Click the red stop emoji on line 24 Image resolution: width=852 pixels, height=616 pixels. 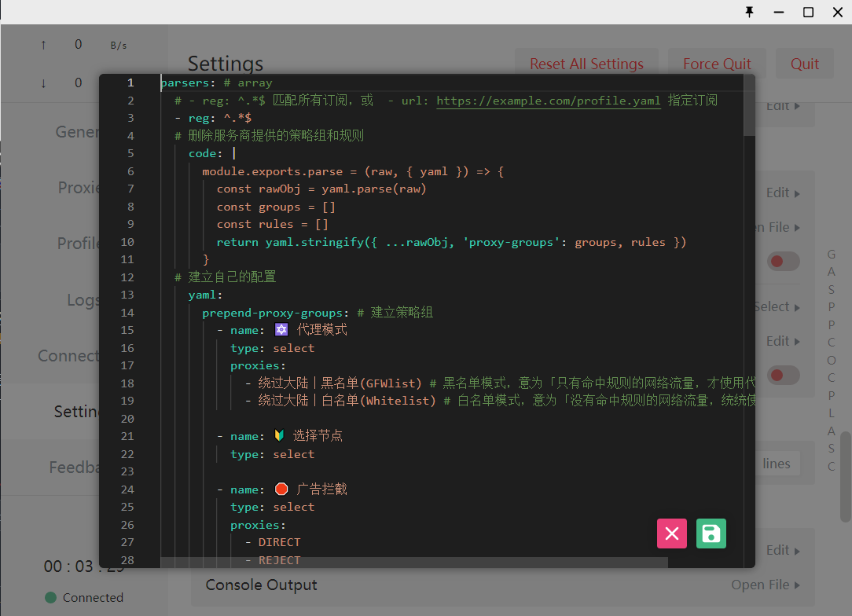click(x=281, y=489)
